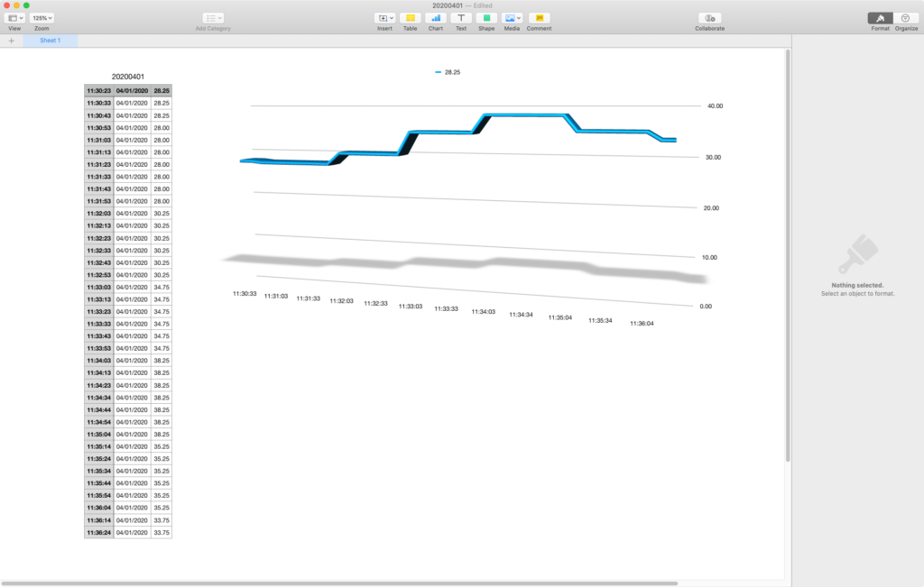Open the Media dropdown in the toolbar
Viewport: 924px width, 587px height.
(x=512, y=18)
